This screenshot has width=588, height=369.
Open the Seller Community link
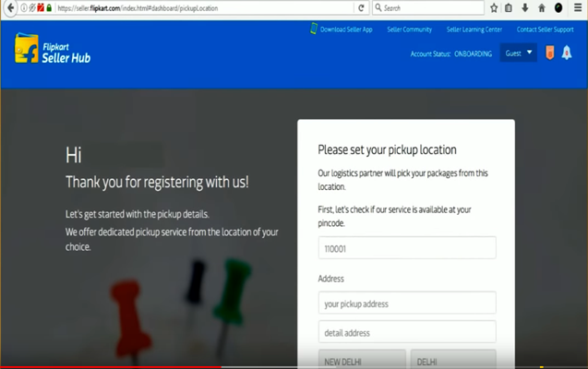pos(409,30)
